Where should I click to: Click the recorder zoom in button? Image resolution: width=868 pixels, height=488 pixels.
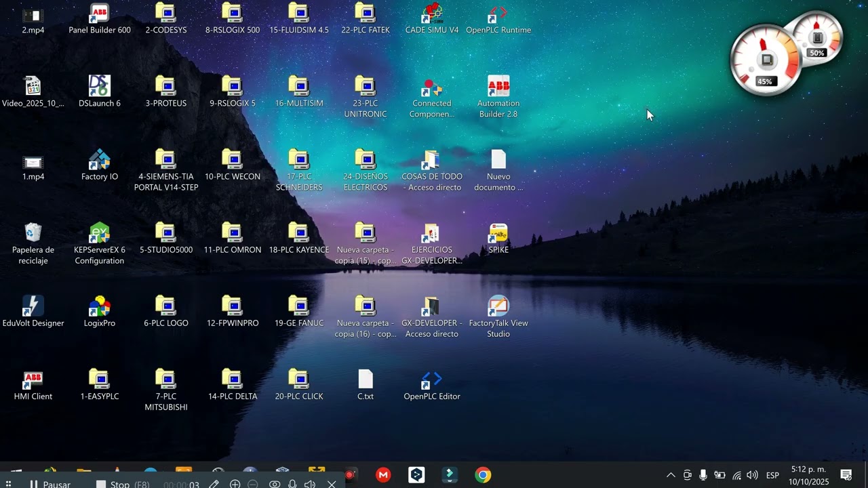[235, 484]
